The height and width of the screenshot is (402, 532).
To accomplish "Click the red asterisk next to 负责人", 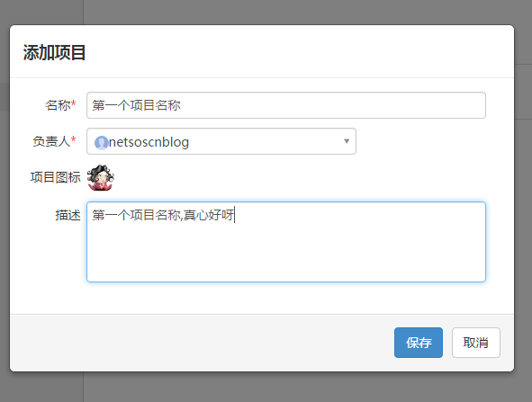I will click(x=73, y=139).
